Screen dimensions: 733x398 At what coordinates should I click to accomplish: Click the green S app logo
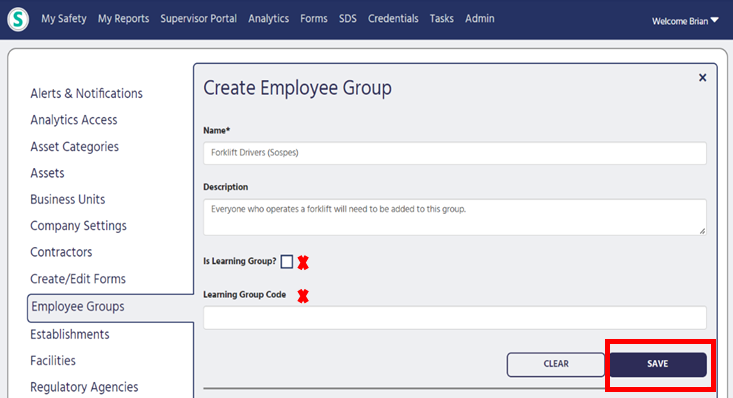(18, 19)
